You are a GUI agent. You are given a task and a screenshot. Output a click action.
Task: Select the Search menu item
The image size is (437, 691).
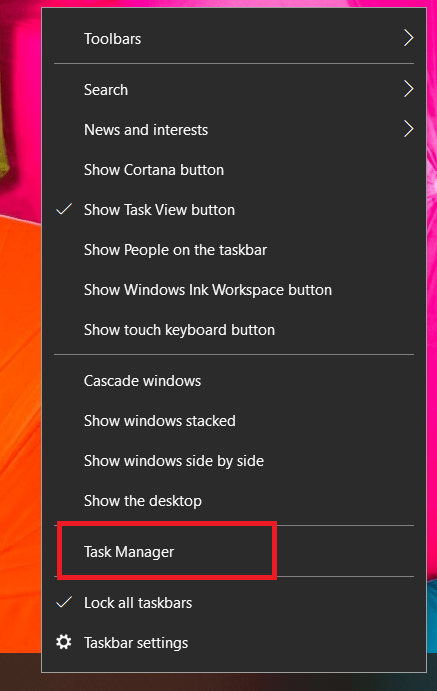tap(234, 89)
